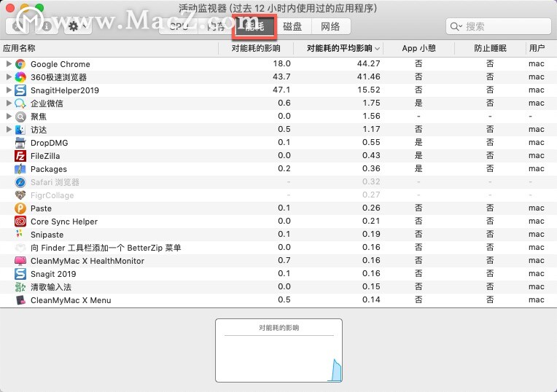The height and width of the screenshot is (392, 557).
Task: Expand the 聚焦 process group
Action: click(x=9, y=116)
